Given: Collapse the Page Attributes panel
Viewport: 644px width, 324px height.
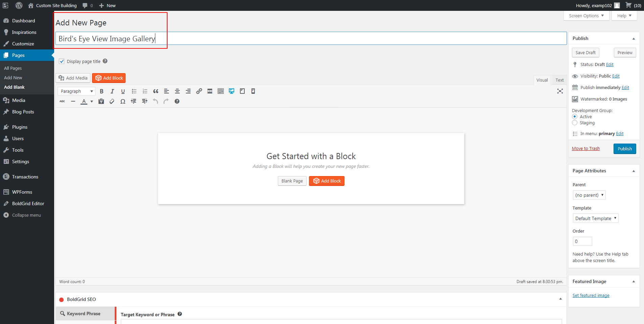Looking at the screenshot, I should point(634,171).
